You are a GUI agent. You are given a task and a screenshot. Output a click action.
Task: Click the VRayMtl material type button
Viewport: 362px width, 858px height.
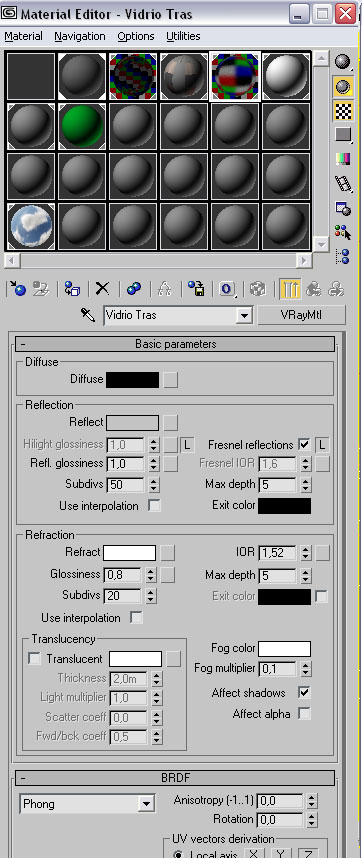tap(301, 315)
